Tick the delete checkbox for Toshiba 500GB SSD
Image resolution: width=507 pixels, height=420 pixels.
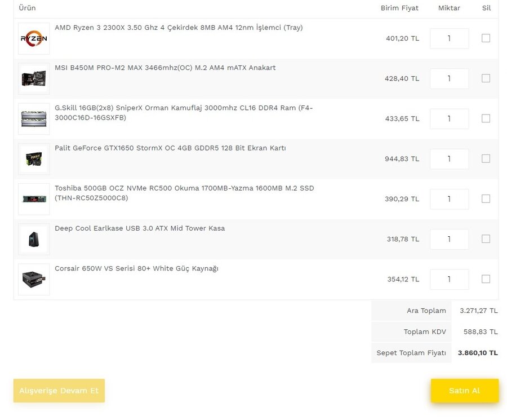(x=486, y=198)
